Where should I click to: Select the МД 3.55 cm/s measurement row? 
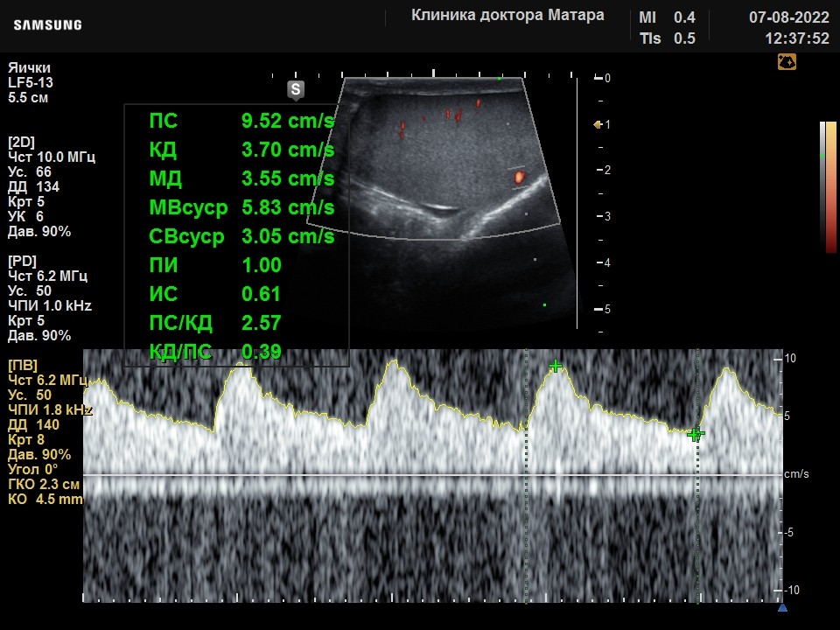[x=241, y=178]
